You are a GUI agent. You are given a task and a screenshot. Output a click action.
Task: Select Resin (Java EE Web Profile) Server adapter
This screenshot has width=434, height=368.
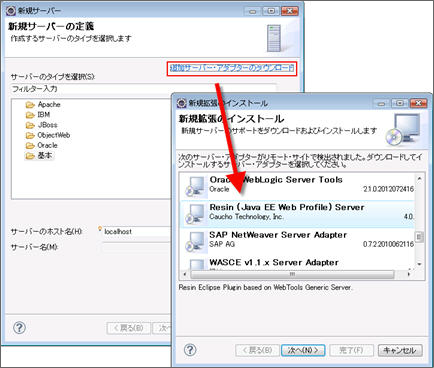(297, 214)
